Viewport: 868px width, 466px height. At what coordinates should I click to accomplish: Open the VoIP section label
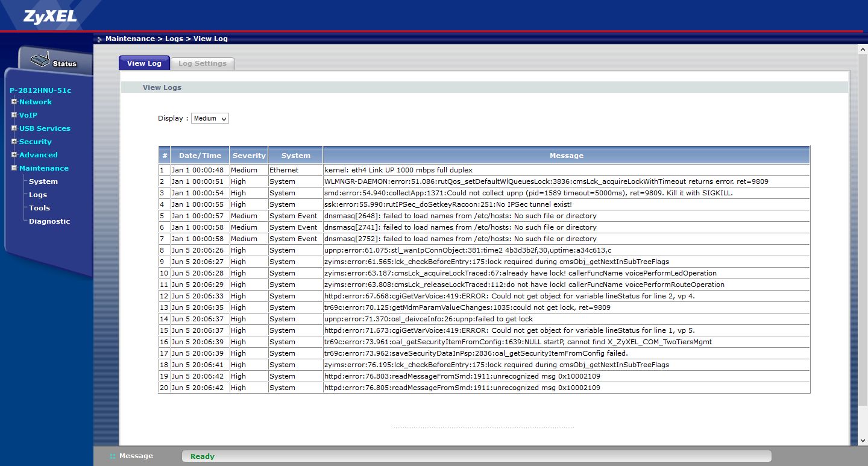click(28, 115)
